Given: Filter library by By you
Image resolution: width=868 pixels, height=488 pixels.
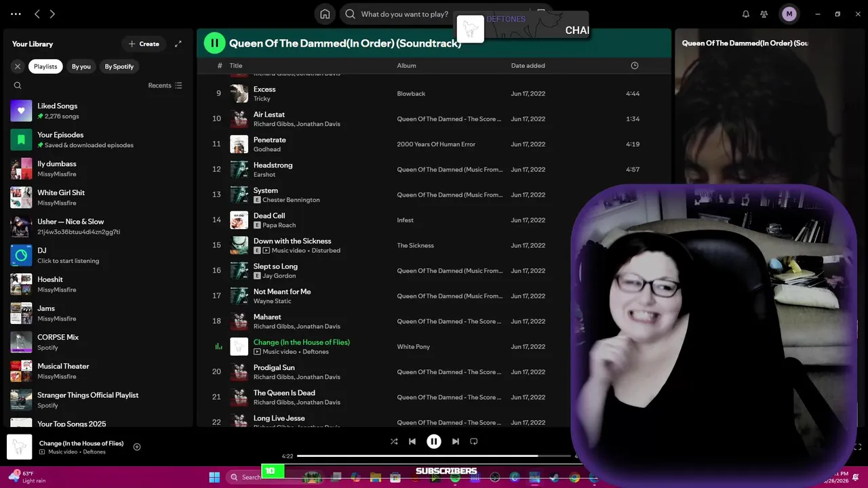Looking at the screenshot, I should 81,66.
